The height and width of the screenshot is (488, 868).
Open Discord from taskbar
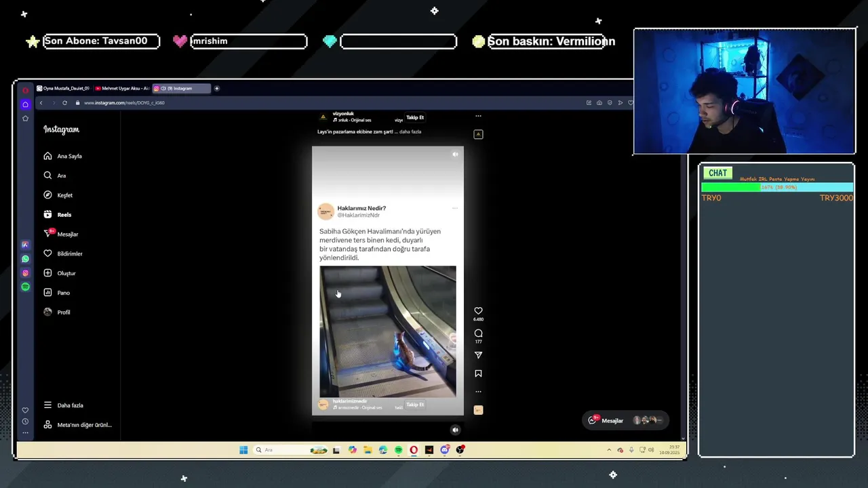click(x=445, y=450)
